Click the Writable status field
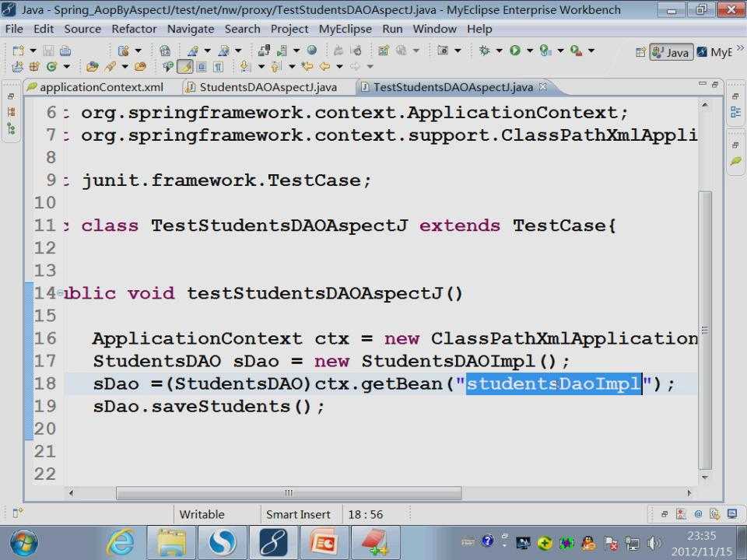747x560 pixels. click(x=202, y=515)
